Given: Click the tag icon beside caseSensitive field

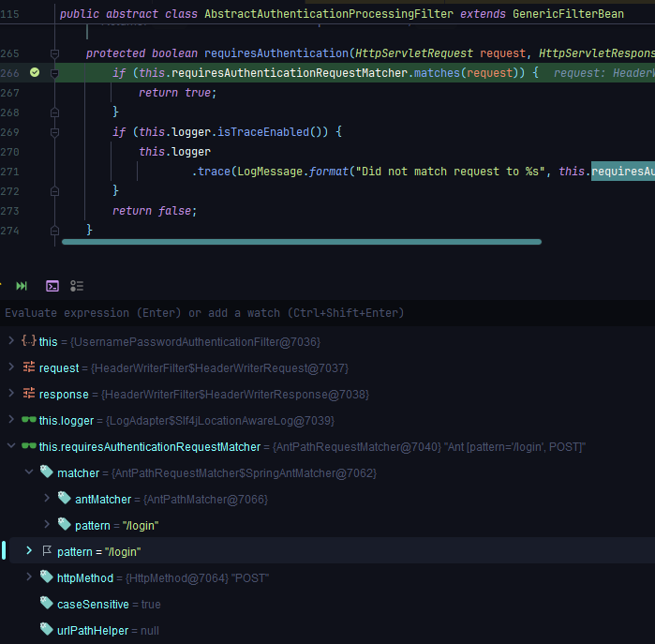Looking at the screenshot, I should (x=46, y=605).
